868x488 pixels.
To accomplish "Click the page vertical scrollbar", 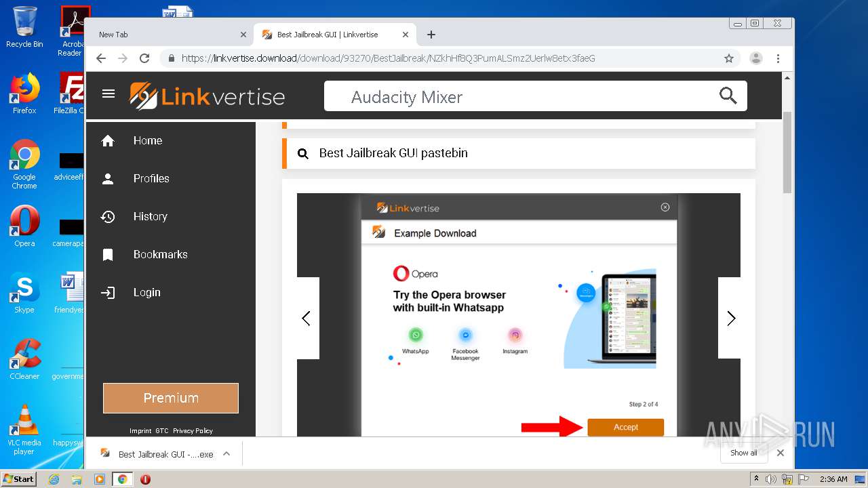I will coord(787,152).
